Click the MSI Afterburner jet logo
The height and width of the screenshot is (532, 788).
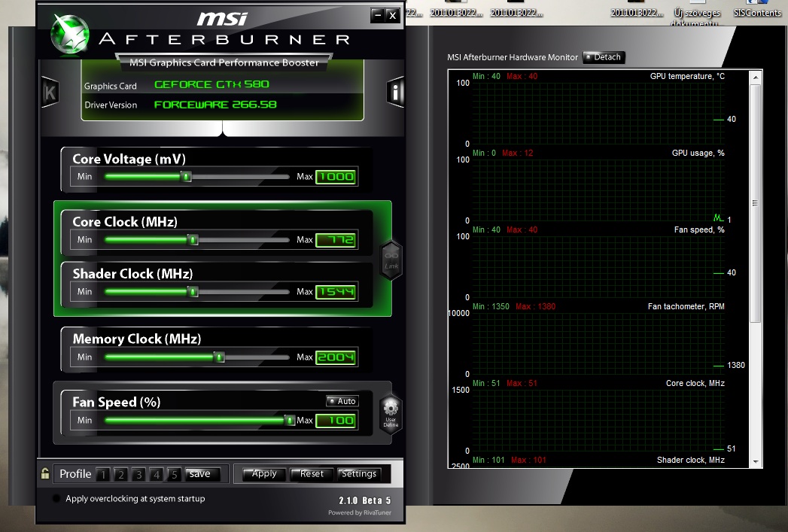click(71, 34)
